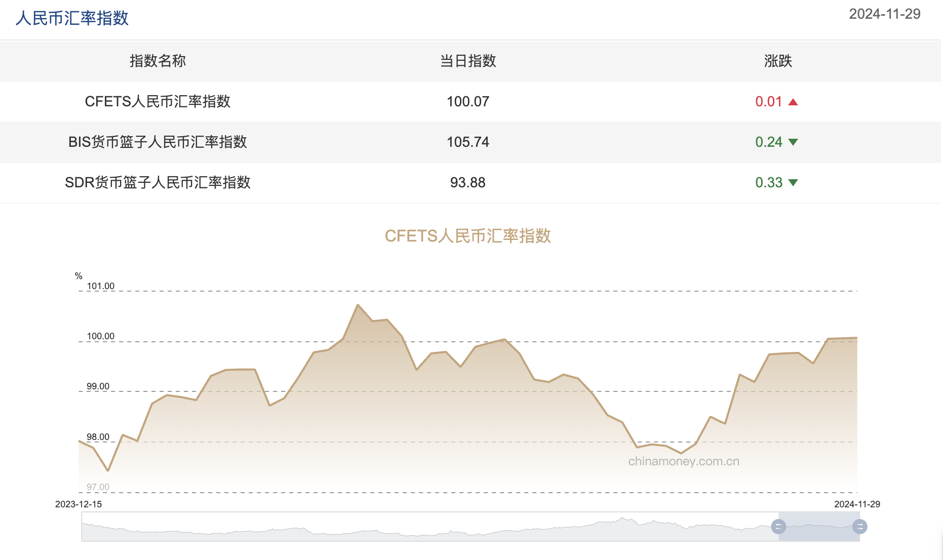Click the latest data point on the chart line
This screenshot has width=943, height=560.
tap(856, 338)
